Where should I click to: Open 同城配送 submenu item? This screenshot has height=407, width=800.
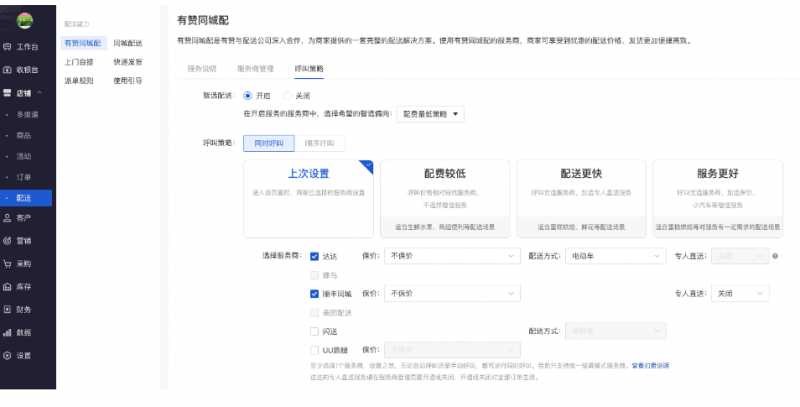coord(128,43)
